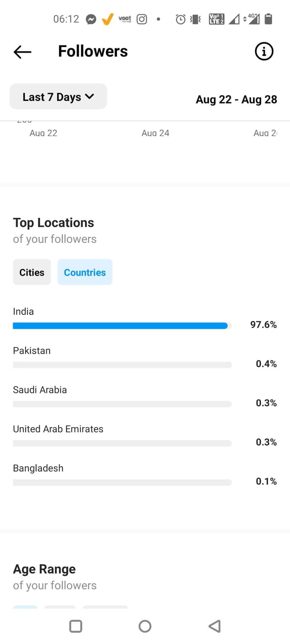Image resolution: width=290 pixels, height=644 pixels.
Task: Select the Saudi Arabia location row
Action: point(145,396)
